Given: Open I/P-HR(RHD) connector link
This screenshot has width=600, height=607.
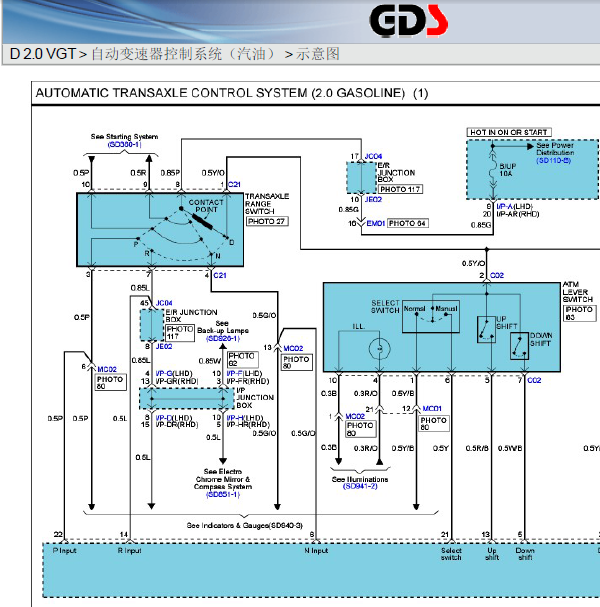Looking at the screenshot, I should coord(248,425).
